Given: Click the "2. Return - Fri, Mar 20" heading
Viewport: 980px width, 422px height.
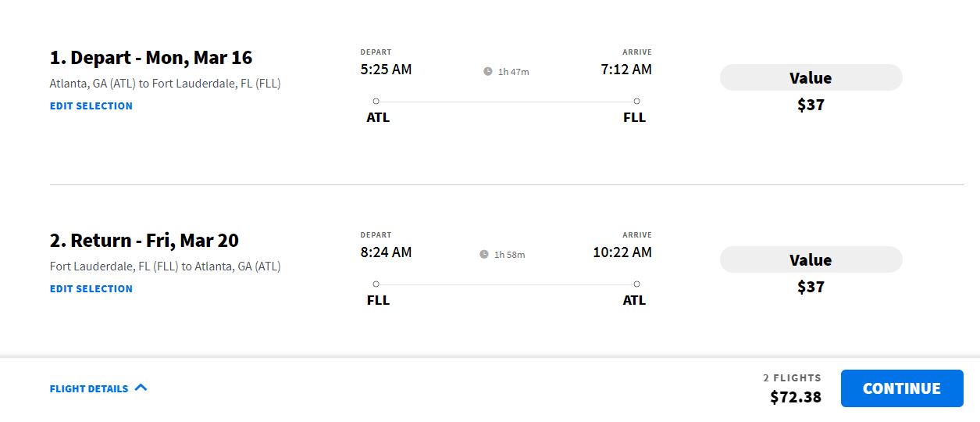Looking at the screenshot, I should pyautogui.click(x=144, y=240).
